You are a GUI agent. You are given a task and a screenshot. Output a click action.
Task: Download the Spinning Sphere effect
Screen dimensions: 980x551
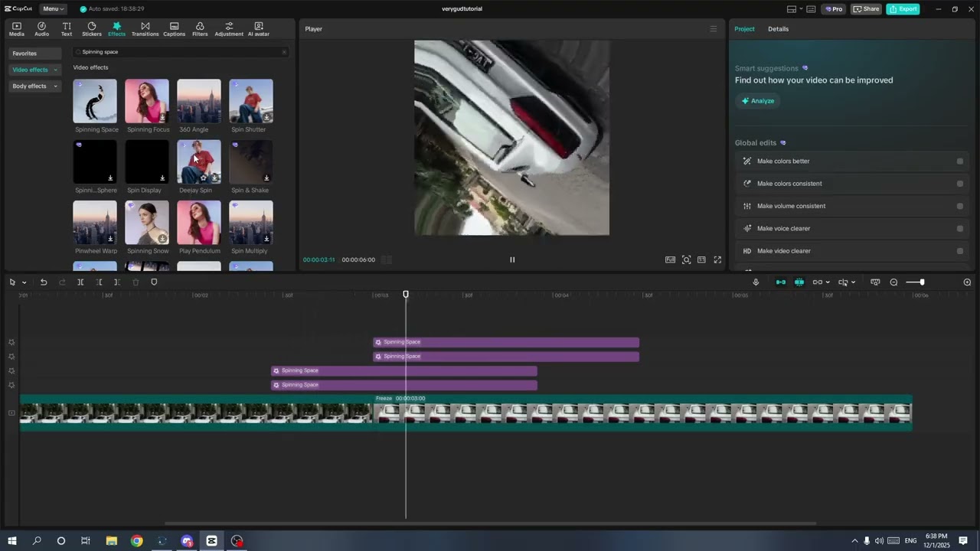(x=110, y=178)
